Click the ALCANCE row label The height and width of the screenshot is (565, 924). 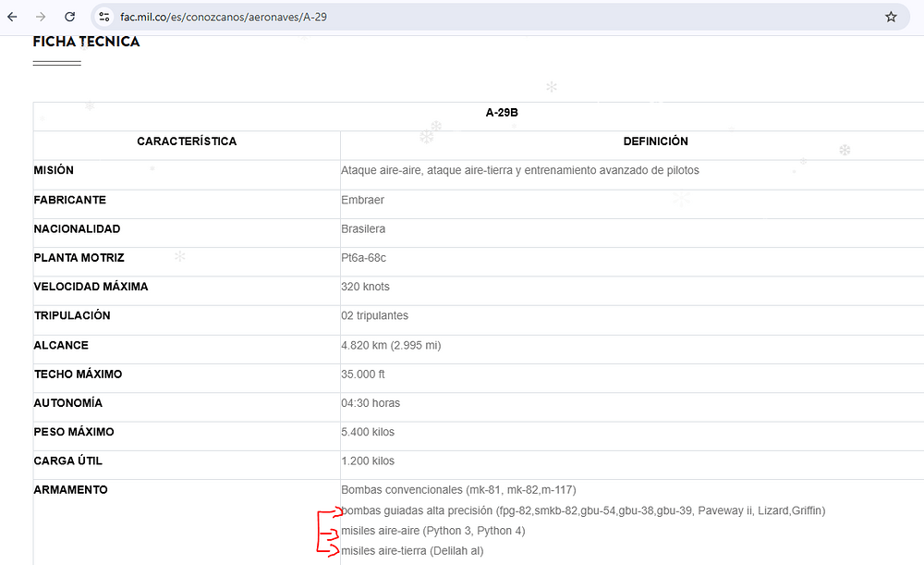61,345
